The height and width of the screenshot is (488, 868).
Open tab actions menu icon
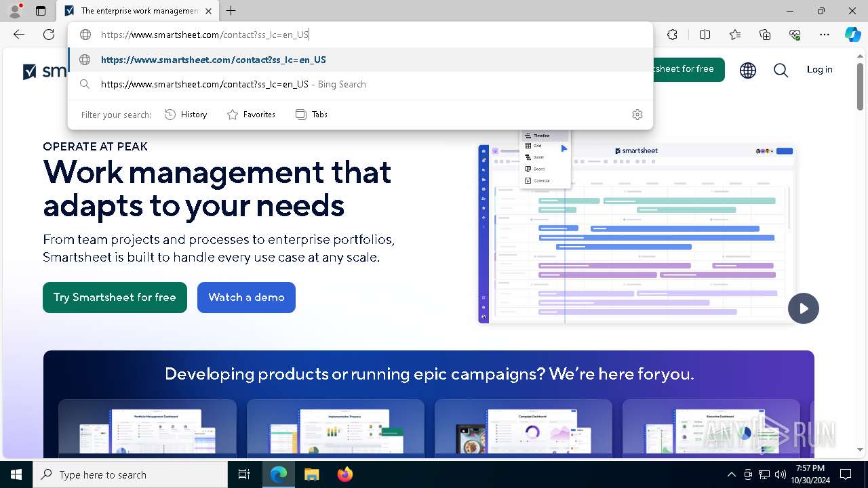tap(41, 11)
